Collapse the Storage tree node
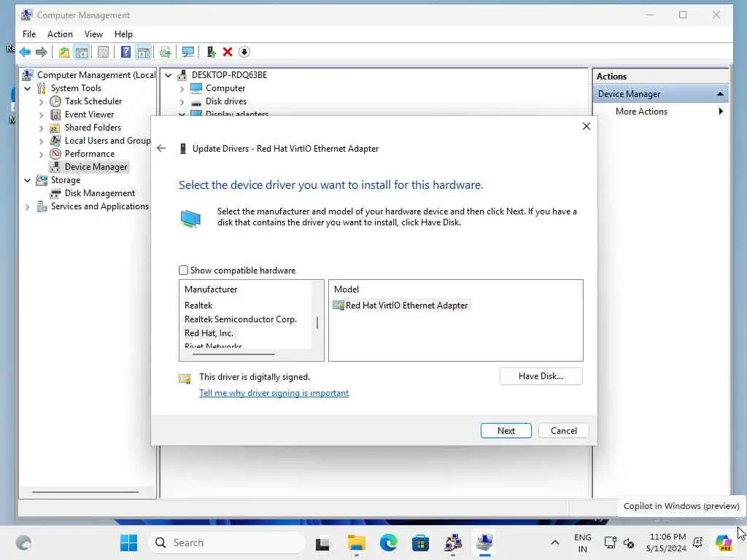This screenshot has width=747, height=560. tap(28, 181)
